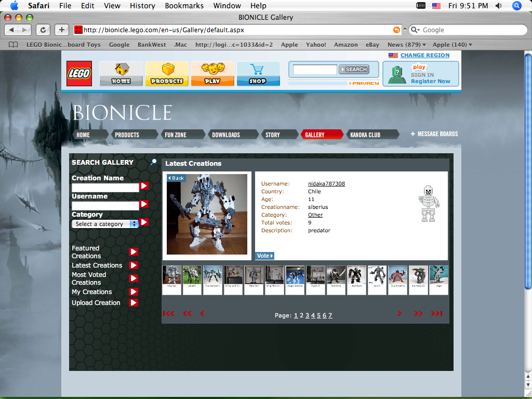The width and height of the screenshot is (532, 399).
Task: Reload the page in Safari toolbar
Action: point(43,30)
